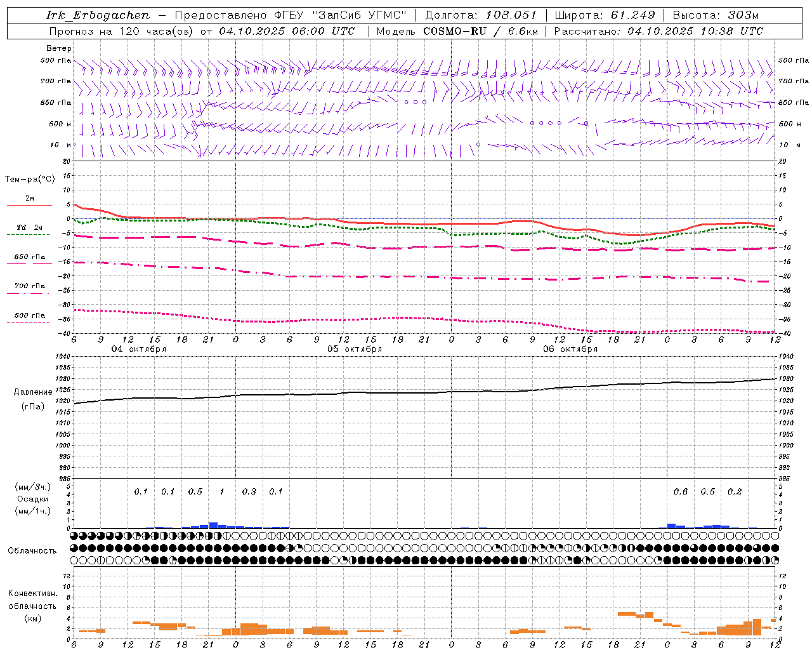Click the 04 октября date label

(x=139, y=349)
